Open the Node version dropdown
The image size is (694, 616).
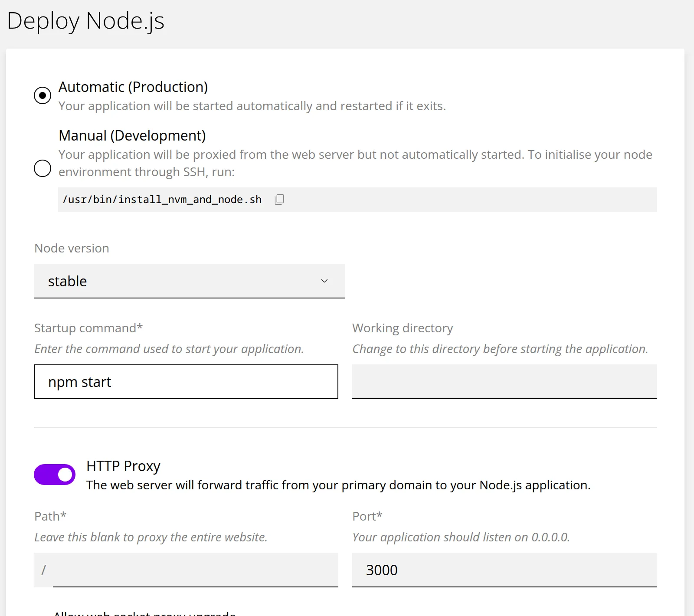(x=190, y=281)
